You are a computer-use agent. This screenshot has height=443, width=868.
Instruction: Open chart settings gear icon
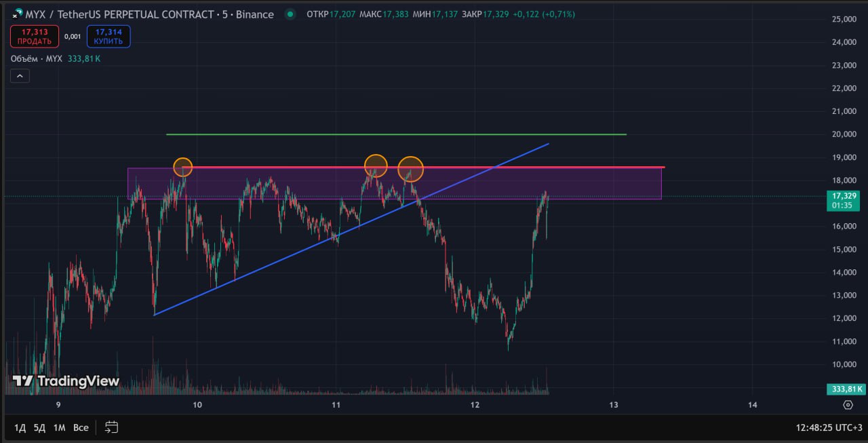click(x=848, y=405)
